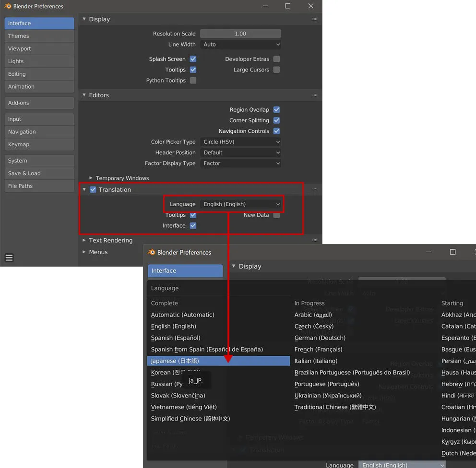Open the System preferences tab
The image size is (476, 468).
click(x=39, y=161)
